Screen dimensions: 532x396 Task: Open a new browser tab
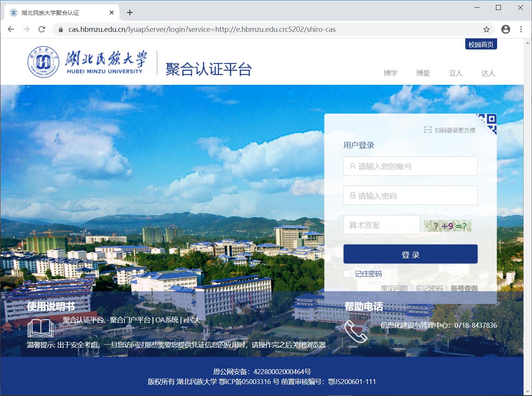coord(130,13)
